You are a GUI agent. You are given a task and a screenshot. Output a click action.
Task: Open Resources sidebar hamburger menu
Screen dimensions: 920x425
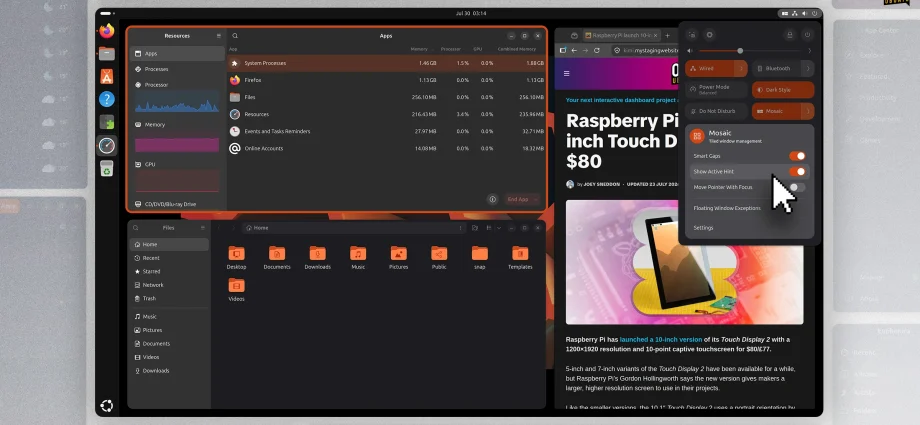(x=219, y=36)
